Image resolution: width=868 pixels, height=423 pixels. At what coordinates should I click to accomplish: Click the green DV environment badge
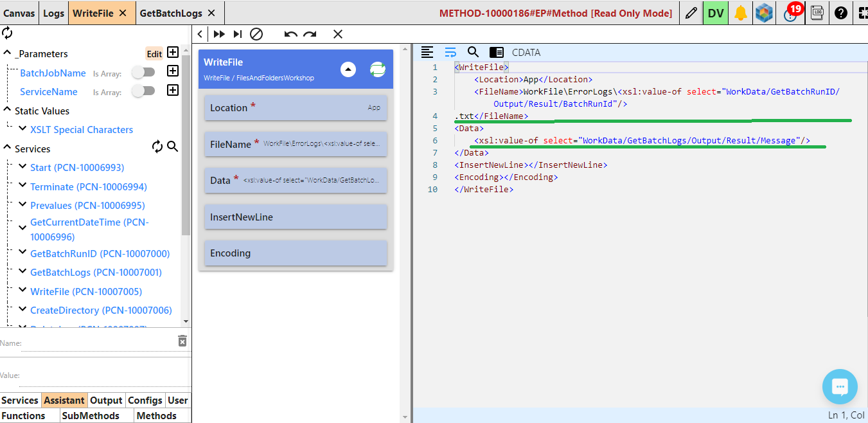click(x=716, y=13)
